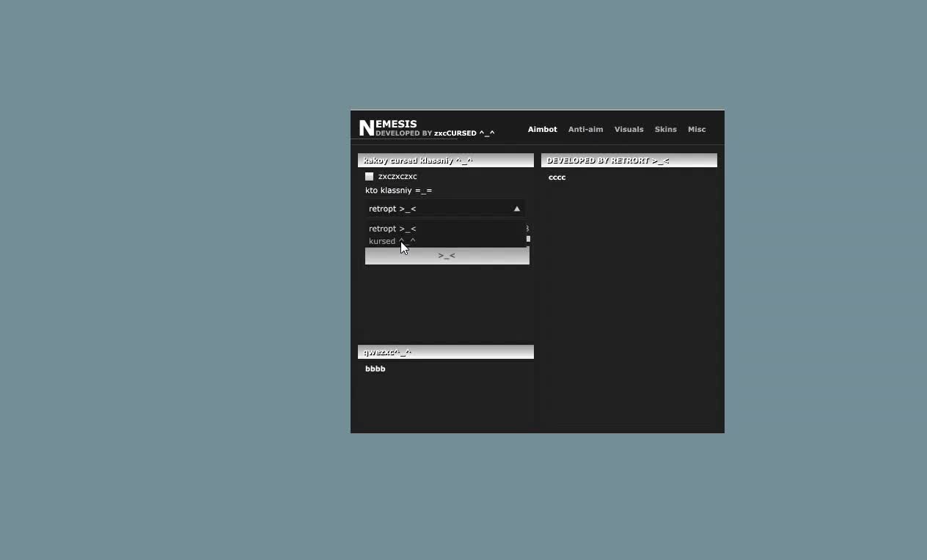Click the Nemesis N logo
This screenshot has height=560, width=927.
click(366, 127)
